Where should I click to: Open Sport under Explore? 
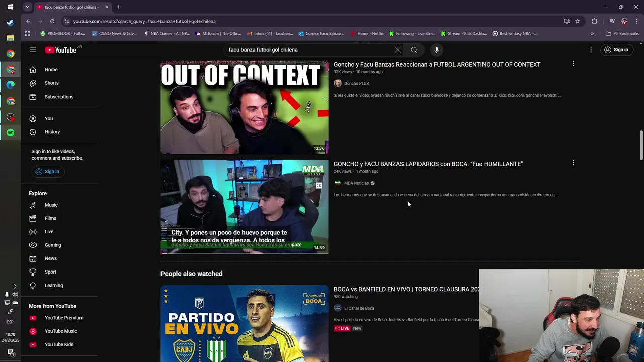pyautogui.click(x=50, y=272)
